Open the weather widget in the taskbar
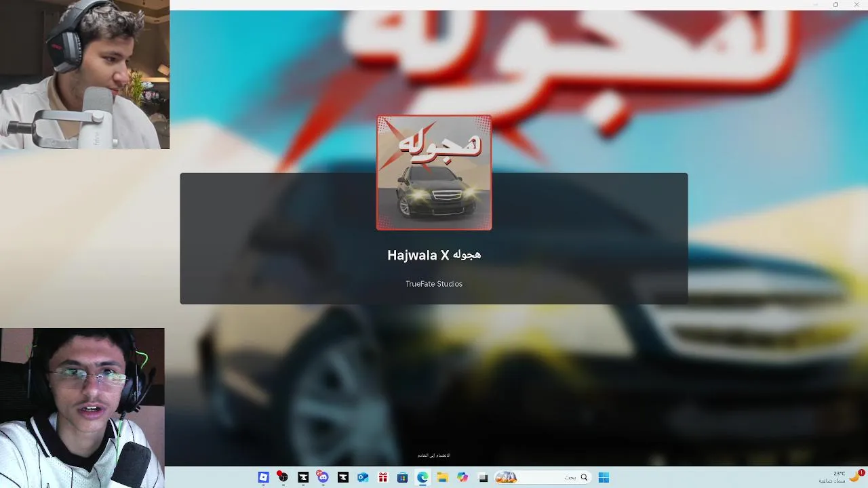868x488 pixels. pos(841,477)
